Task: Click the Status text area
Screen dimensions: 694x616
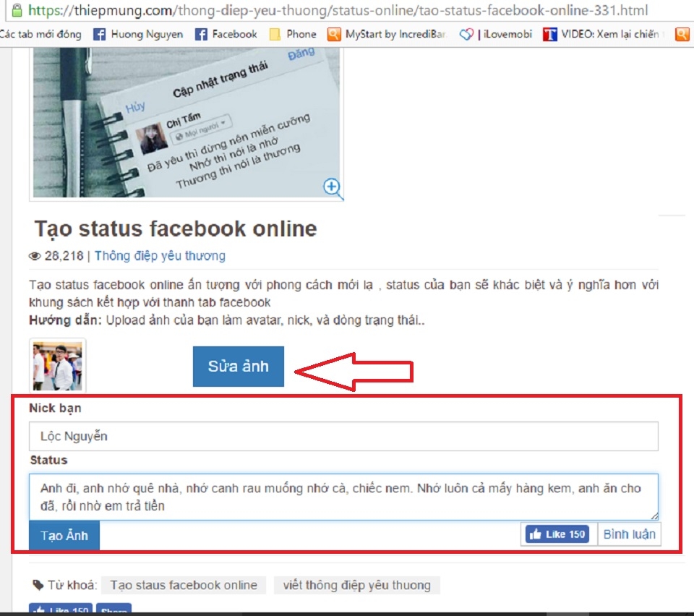Action: click(x=343, y=496)
